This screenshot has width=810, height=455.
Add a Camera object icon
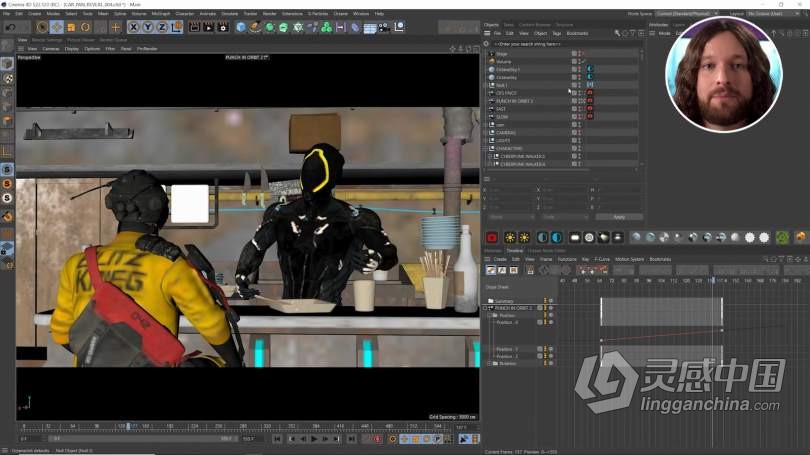click(384, 27)
